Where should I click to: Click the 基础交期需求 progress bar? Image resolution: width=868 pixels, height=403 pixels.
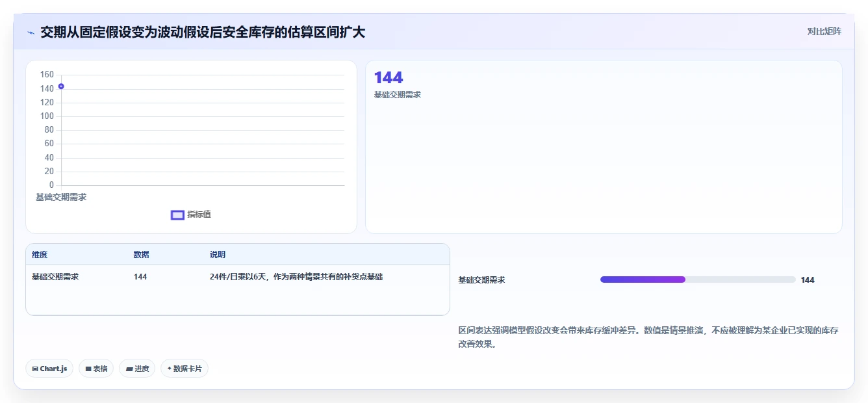tap(698, 279)
